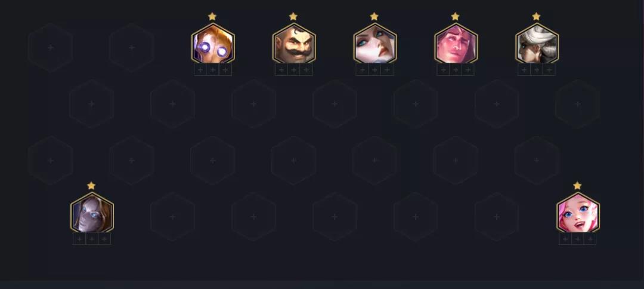The width and height of the screenshot is (644, 289).
Task: Toggle the star above the white-haired champion
Action: click(536, 17)
